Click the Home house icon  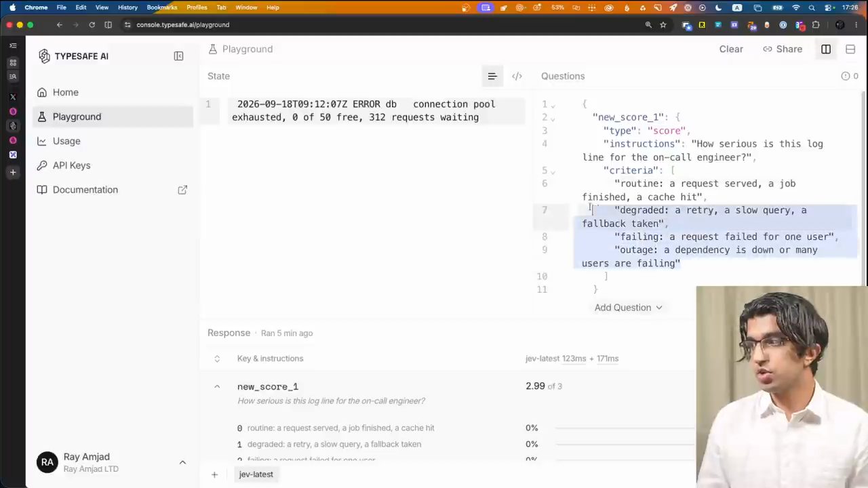coord(42,92)
